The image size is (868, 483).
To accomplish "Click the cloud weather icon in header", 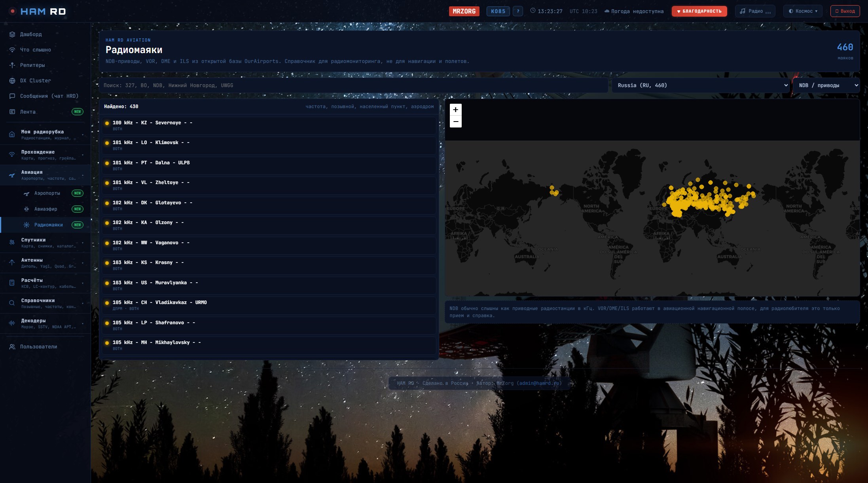I will point(607,11).
